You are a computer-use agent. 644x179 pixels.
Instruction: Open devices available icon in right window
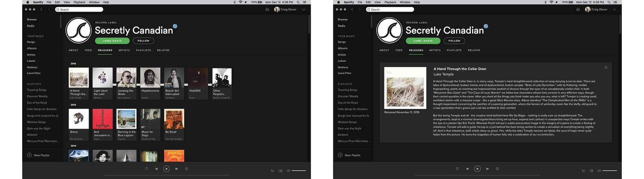coord(591,171)
